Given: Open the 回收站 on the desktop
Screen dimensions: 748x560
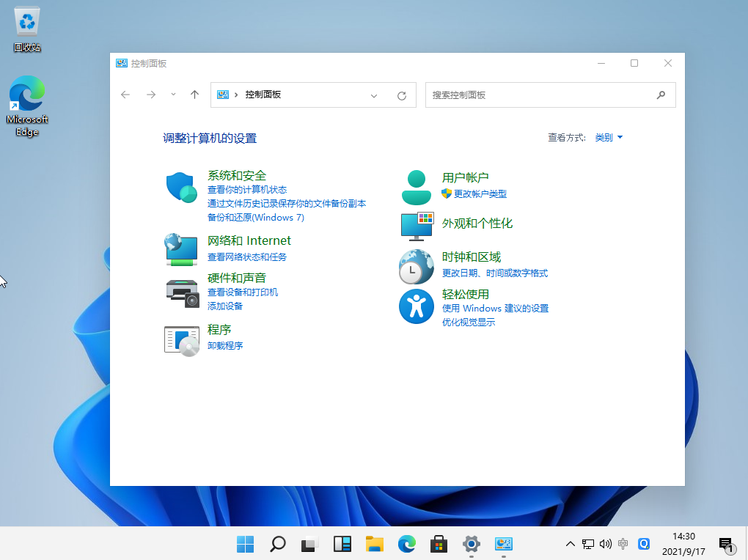Looking at the screenshot, I should coord(27,22).
